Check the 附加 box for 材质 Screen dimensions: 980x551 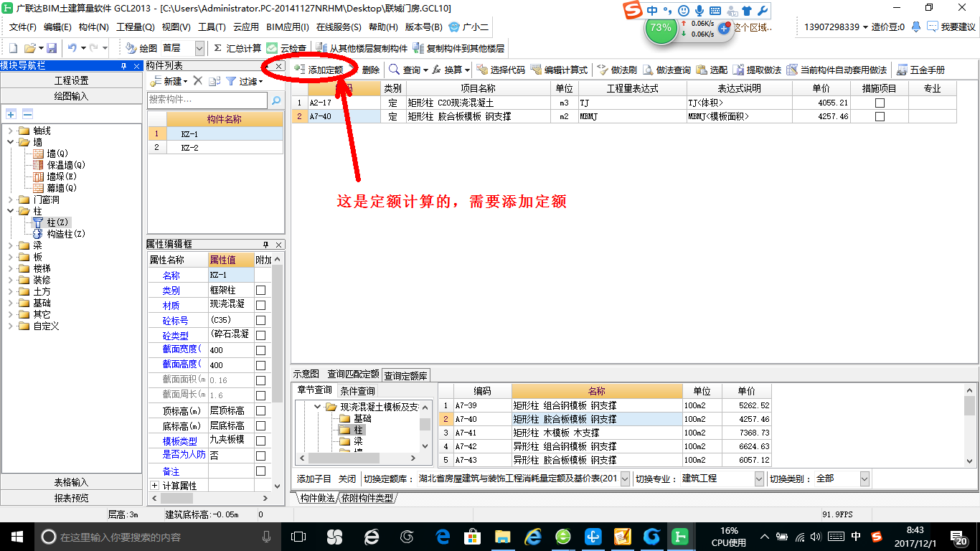(x=261, y=305)
